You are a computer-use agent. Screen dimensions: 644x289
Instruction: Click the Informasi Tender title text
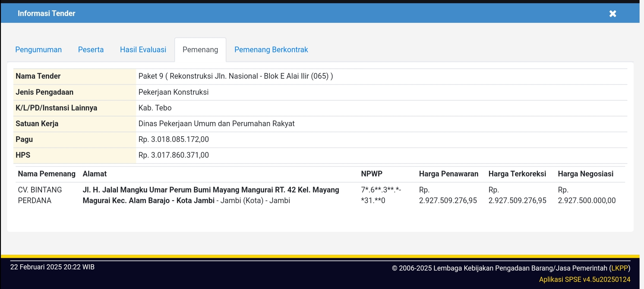[x=46, y=13]
